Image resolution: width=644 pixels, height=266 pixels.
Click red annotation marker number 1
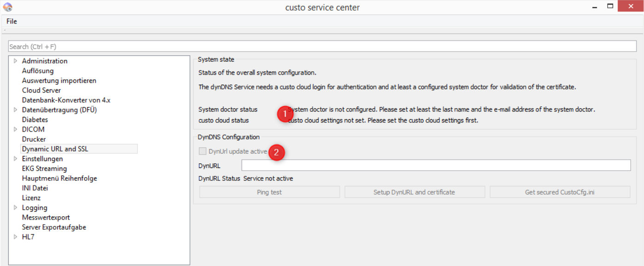pos(285,113)
